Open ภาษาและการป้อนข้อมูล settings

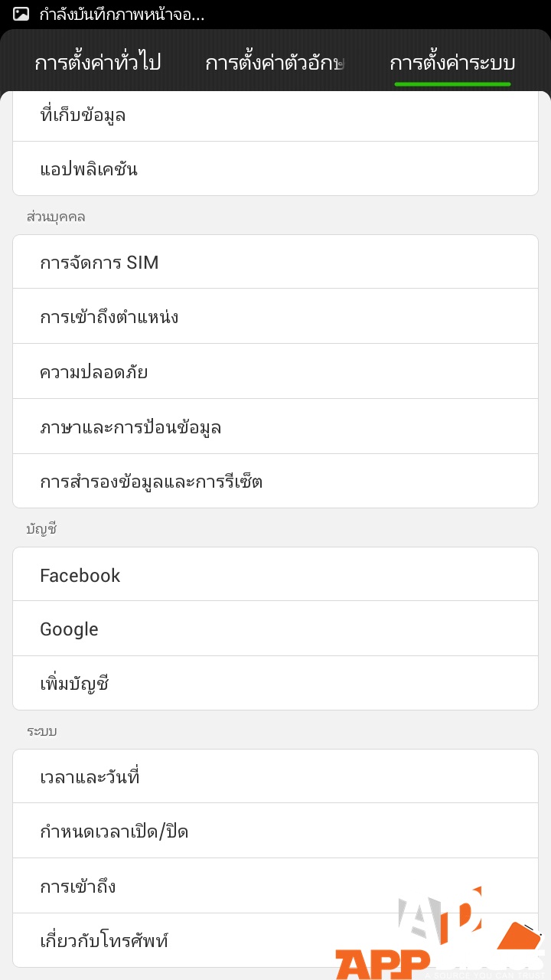click(275, 427)
